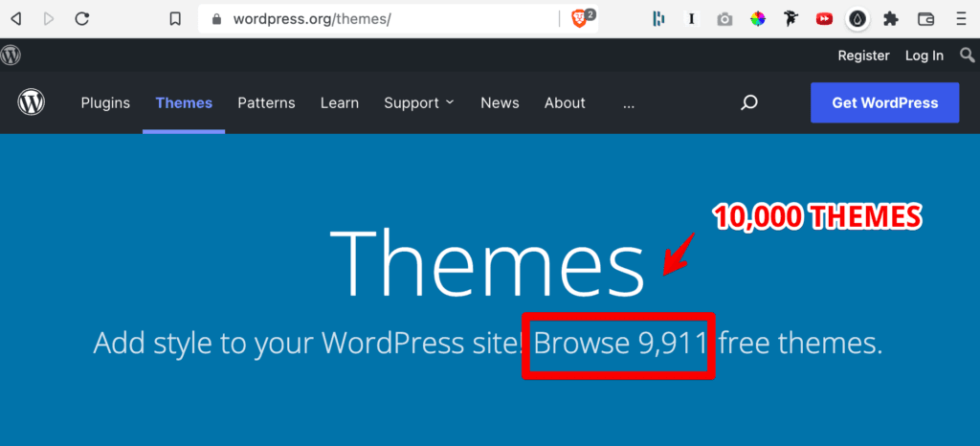Open the color wheel extension
Viewport: 980px width, 446px height.
coord(758,19)
